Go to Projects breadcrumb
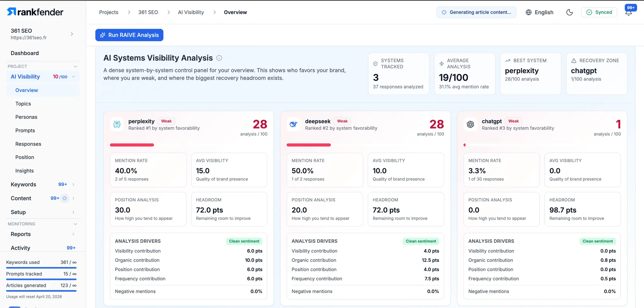This screenshot has width=644, height=308. tap(109, 12)
